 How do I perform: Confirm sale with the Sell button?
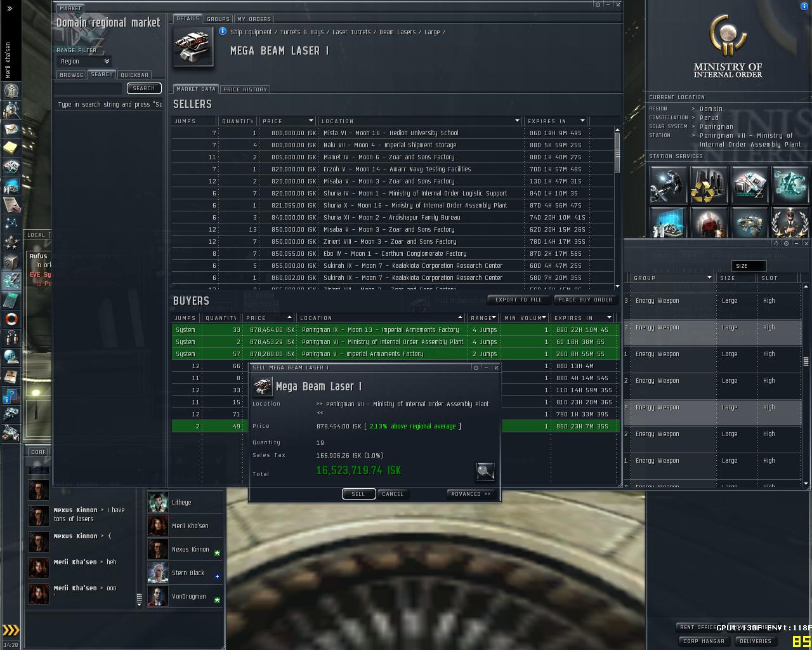(x=358, y=494)
